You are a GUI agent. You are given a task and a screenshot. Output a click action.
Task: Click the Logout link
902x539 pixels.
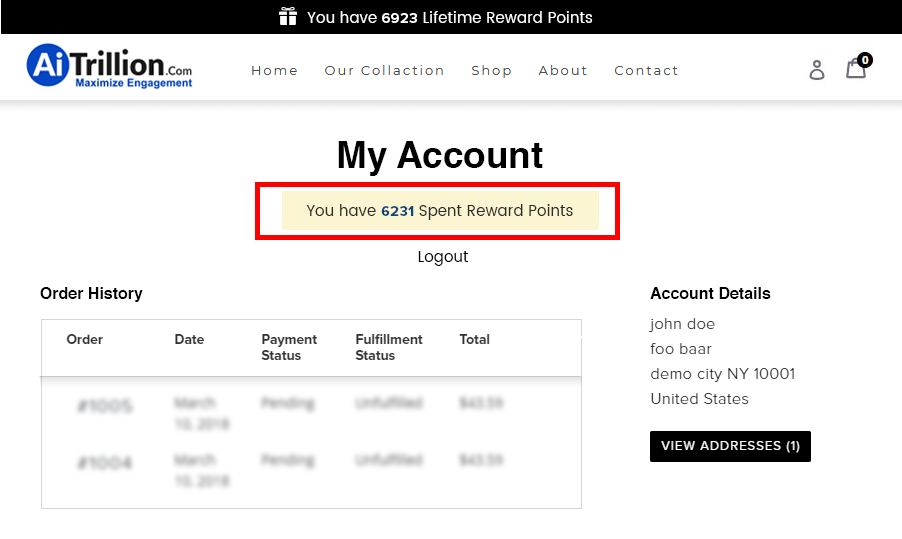pyautogui.click(x=442, y=257)
